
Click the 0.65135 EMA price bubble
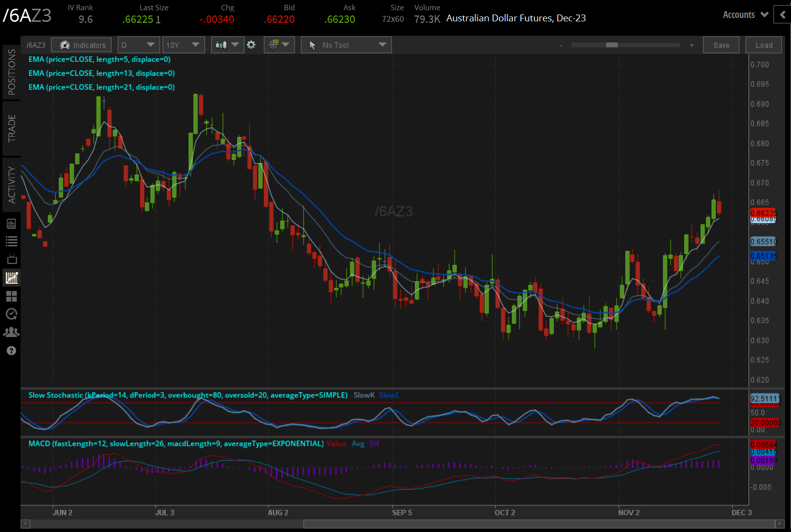[763, 256]
